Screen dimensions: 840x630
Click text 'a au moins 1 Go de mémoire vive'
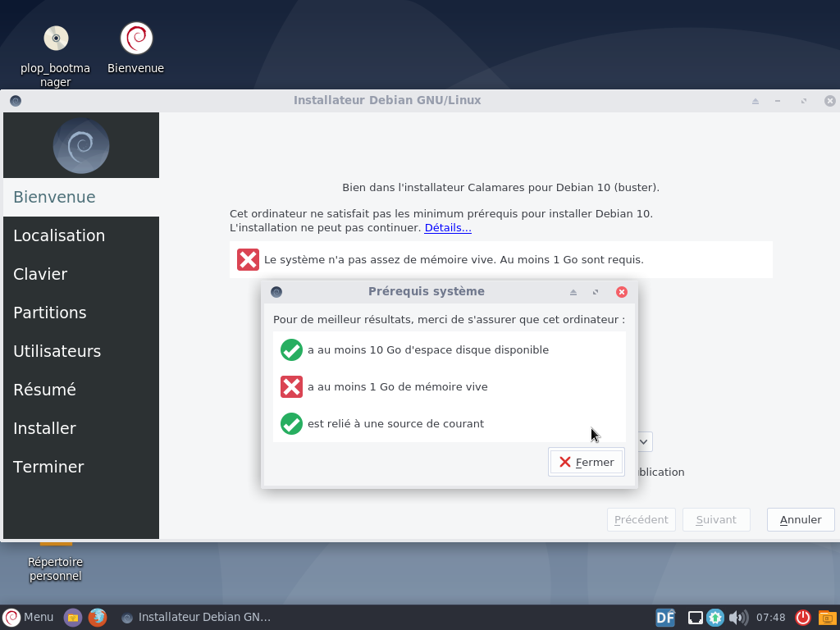coord(398,387)
